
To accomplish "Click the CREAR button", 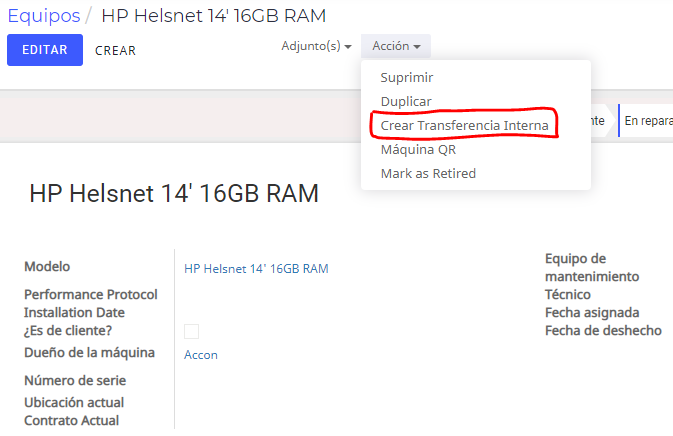I will pyautogui.click(x=115, y=51).
